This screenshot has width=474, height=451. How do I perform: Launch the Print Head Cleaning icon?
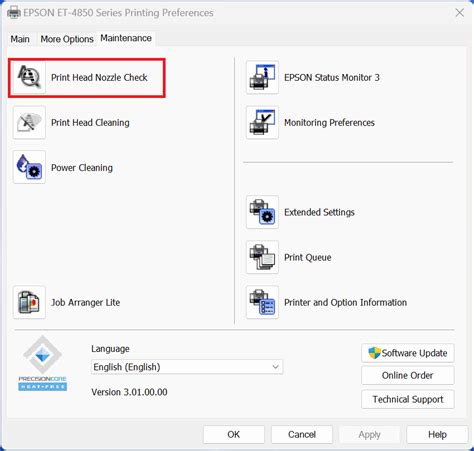pos(29,122)
